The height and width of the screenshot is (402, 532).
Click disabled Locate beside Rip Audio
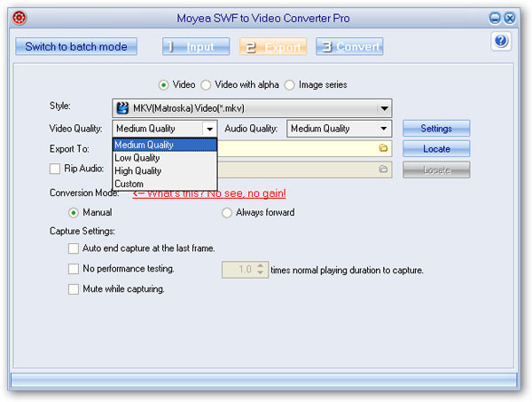click(x=436, y=169)
